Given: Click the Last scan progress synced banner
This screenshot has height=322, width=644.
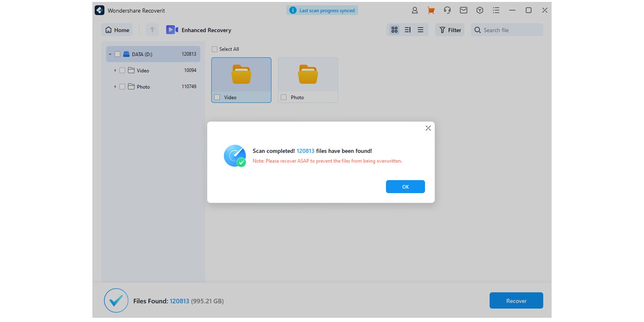Looking at the screenshot, I should [x=322, y=10].
